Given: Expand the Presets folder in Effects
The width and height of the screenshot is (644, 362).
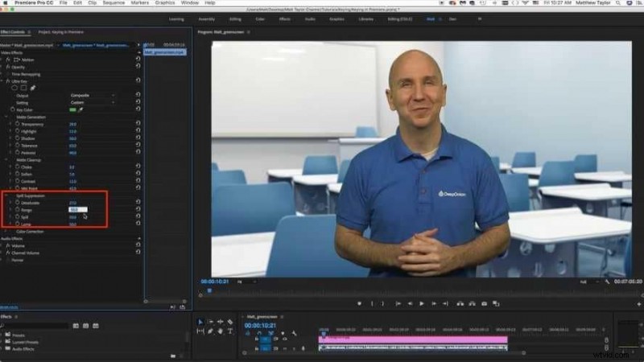Looking at the screenshot, I should click(x=2, y=335).
